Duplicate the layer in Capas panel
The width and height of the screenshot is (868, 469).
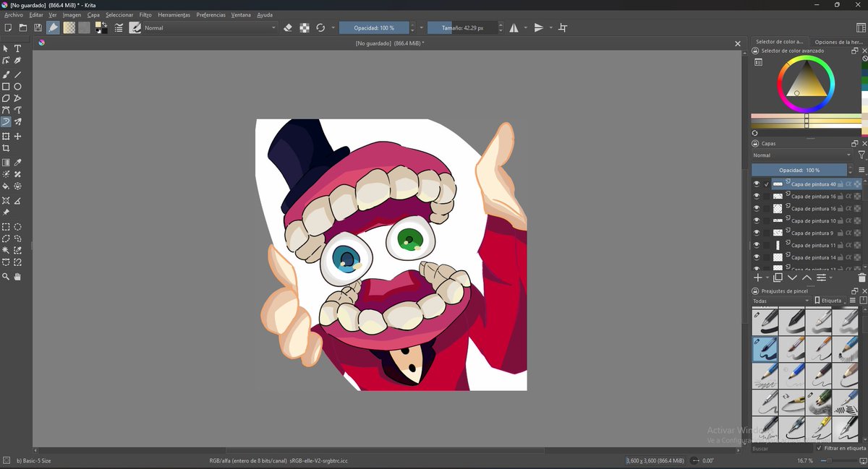tap(778, 277)
